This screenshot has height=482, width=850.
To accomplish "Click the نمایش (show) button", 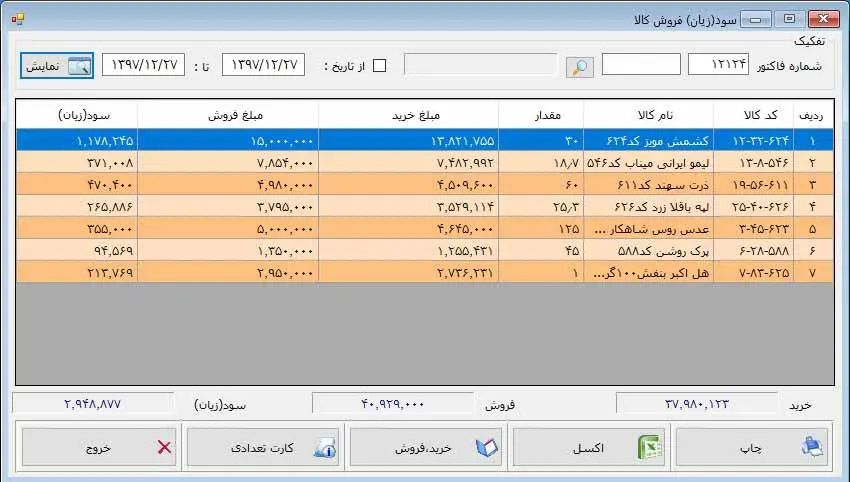I will tap(57, 66).
